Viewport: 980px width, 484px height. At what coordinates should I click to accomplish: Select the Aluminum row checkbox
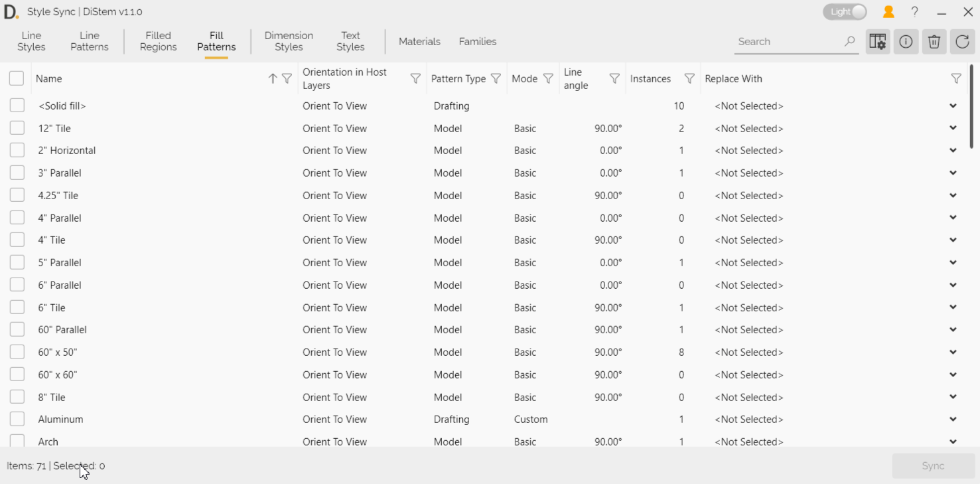click(17, 419)
